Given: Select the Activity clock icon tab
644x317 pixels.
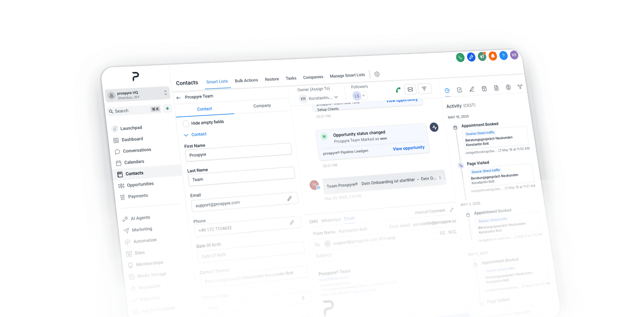Looking at the screenshot, I should coord(447,90).
